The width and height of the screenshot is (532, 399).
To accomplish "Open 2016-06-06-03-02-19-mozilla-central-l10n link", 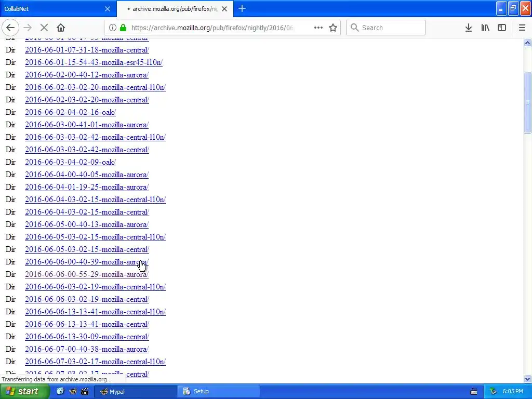I will (96, 287).
